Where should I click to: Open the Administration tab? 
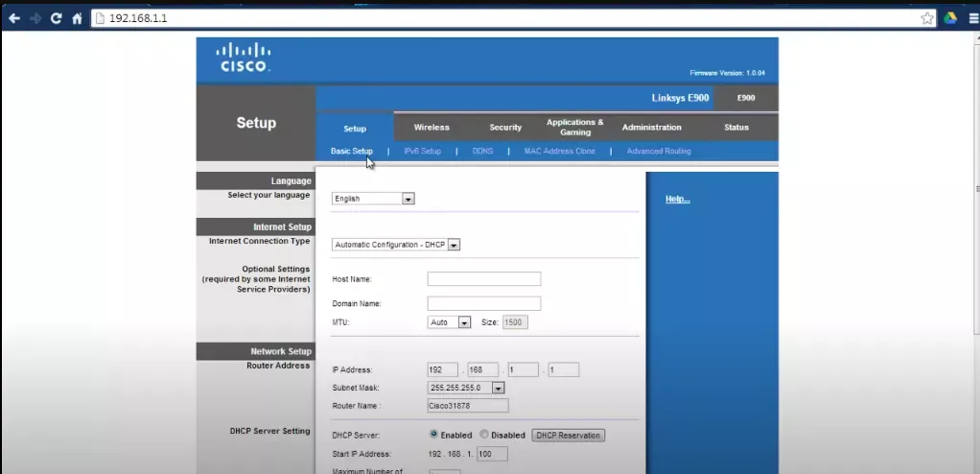[x=651, y=127]
